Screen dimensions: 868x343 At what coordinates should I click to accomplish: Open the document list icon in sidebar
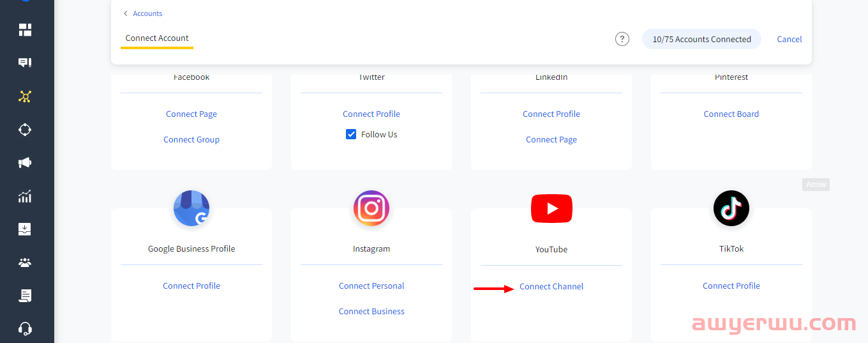pyautogui.click(x=25, y=296)
